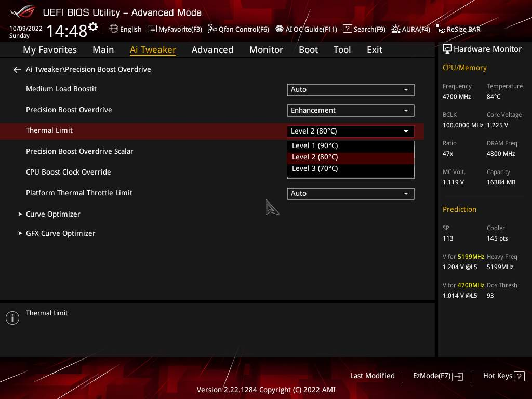Screen dimensions: 532x399
Task: Click the English language globe icon
Action: click(x=114, y=29)
